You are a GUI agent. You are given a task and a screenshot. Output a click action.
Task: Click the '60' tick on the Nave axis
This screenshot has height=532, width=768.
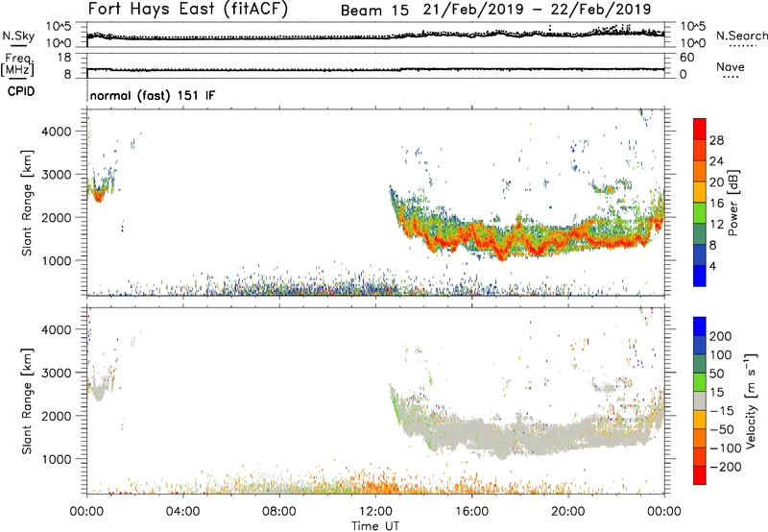coord(686,58)
